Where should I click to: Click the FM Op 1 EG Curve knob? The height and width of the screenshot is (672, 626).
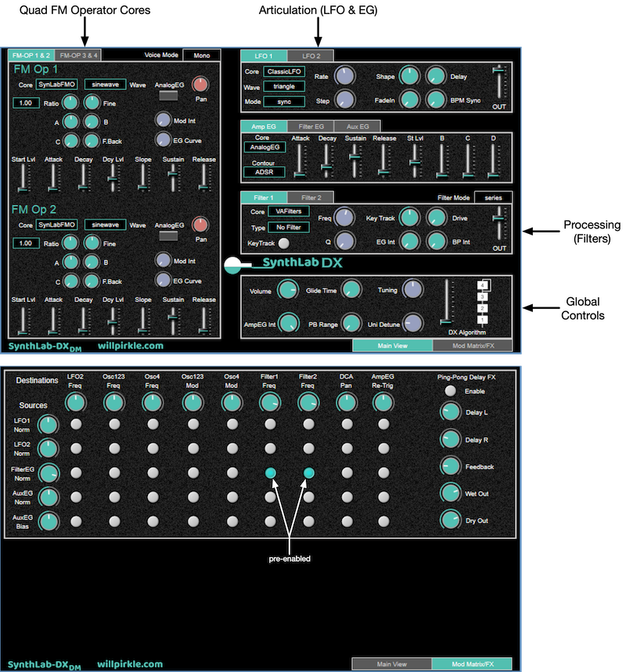[x=163, y=140]
